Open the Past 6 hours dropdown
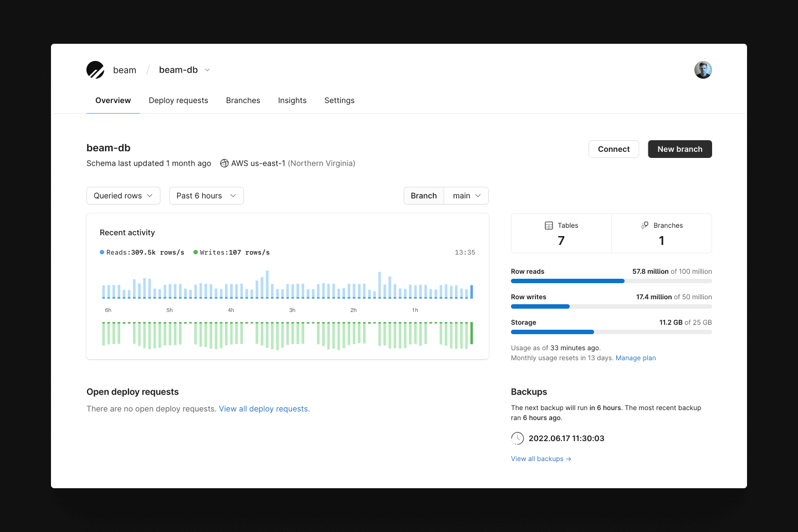798x532 pixels. tap(206, 196)
